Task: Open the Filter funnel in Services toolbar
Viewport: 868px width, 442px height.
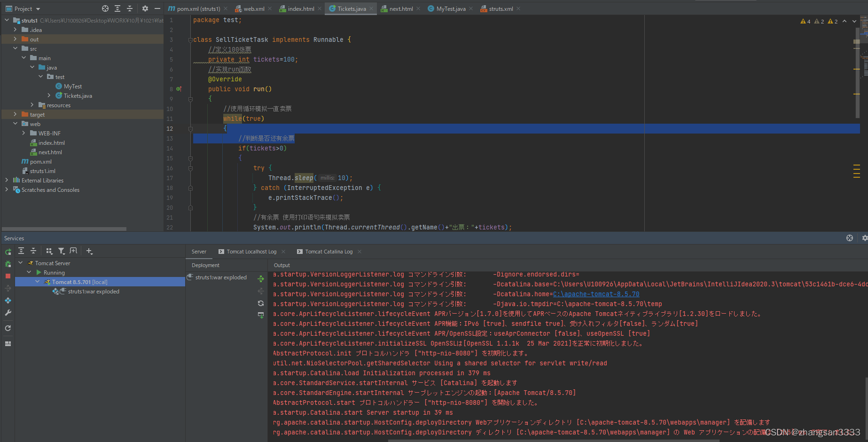Action: tap(62, 251)
